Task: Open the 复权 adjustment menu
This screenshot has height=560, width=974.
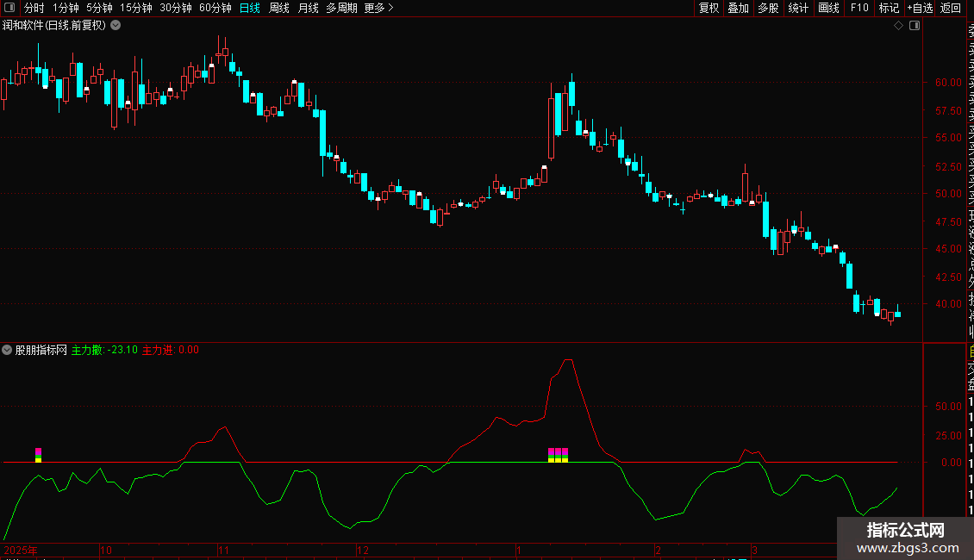Action: tap(709, 8)
